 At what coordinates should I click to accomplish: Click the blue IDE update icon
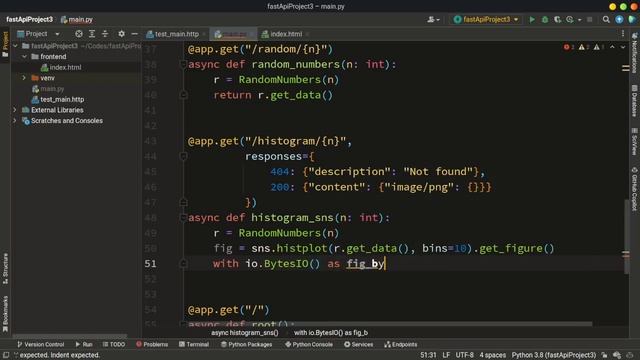click(x=619, y=20)
